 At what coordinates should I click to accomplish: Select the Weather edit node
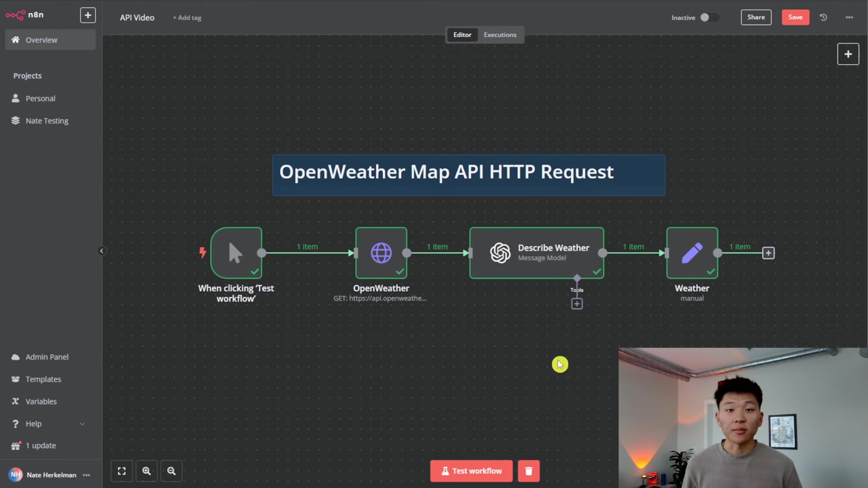[692, 252]
